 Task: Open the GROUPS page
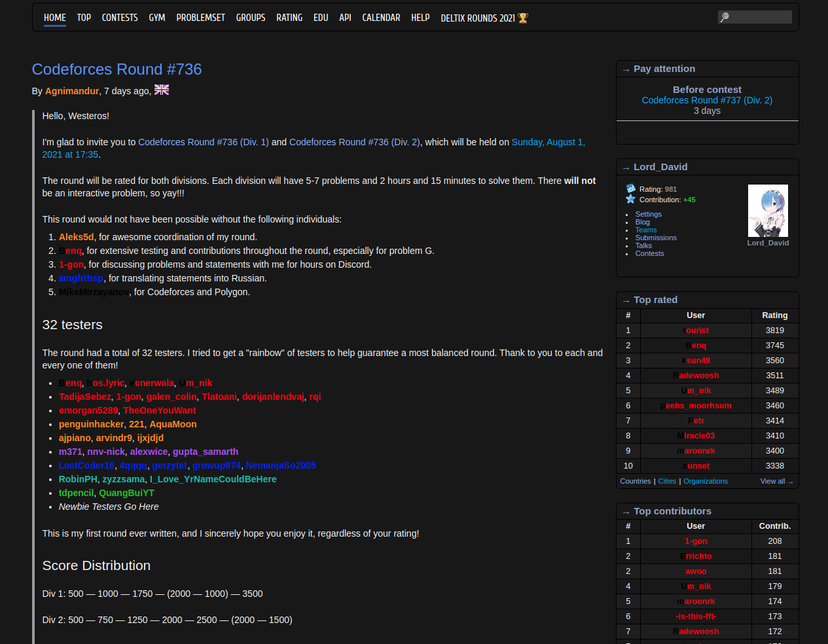pos(251,18)
